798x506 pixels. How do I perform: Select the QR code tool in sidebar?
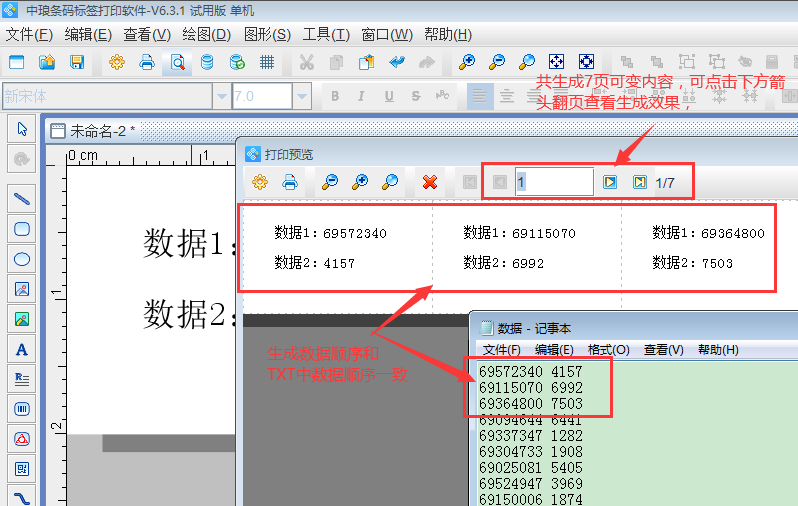click(x=22, y=468)
